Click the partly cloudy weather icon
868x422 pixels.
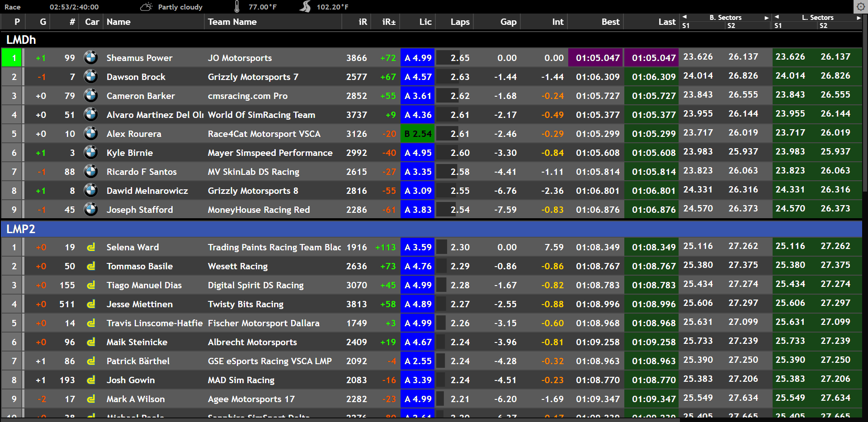click(146, 7)
